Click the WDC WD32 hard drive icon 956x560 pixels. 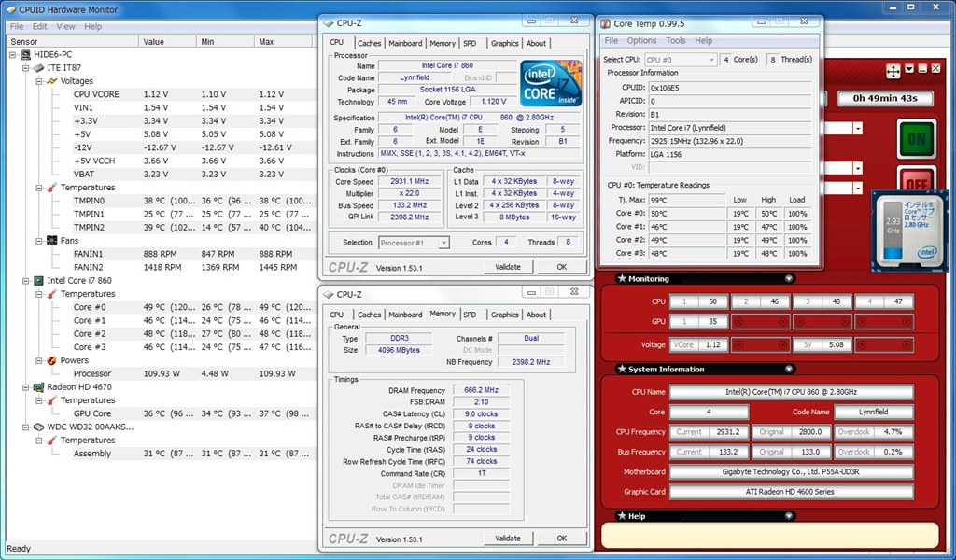tap(39, 427)
